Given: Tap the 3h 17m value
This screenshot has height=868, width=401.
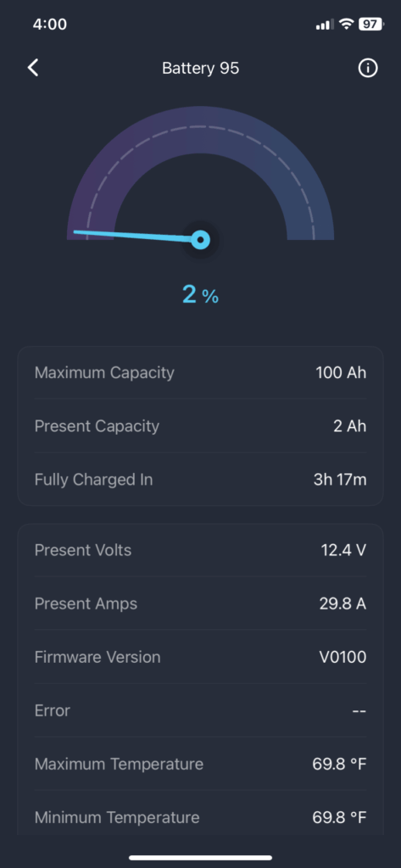Looking at the screenshot, I should [340, 480].
